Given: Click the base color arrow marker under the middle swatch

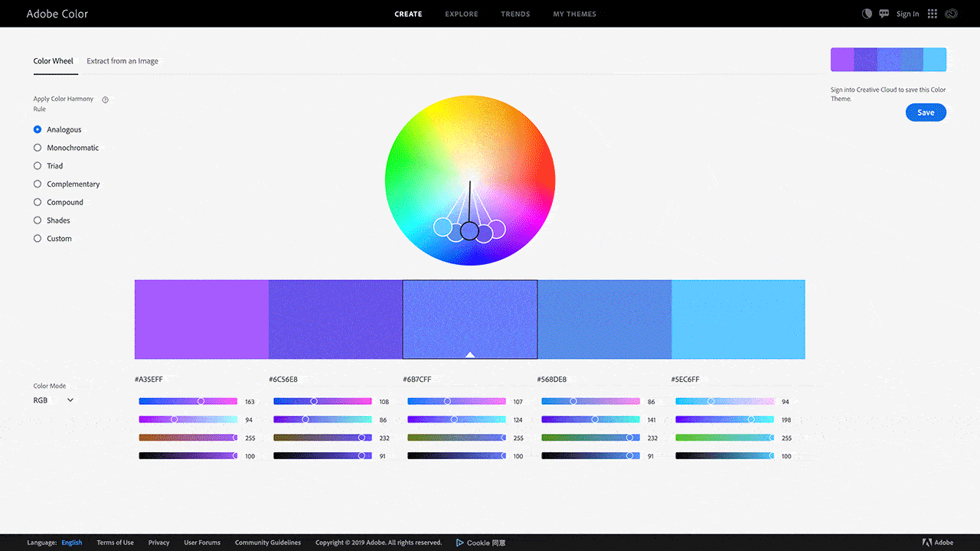Looking at the screenshot, I should point(470,354).
